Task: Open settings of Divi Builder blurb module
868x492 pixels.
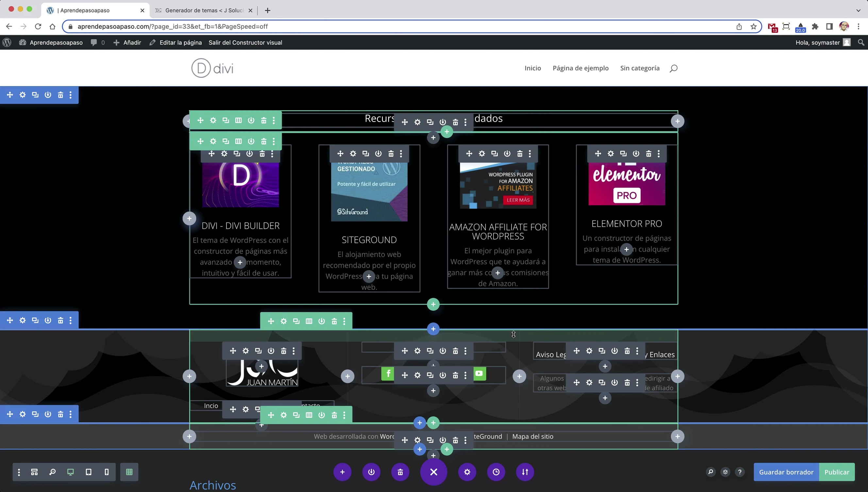Action: tap(224, 154)
